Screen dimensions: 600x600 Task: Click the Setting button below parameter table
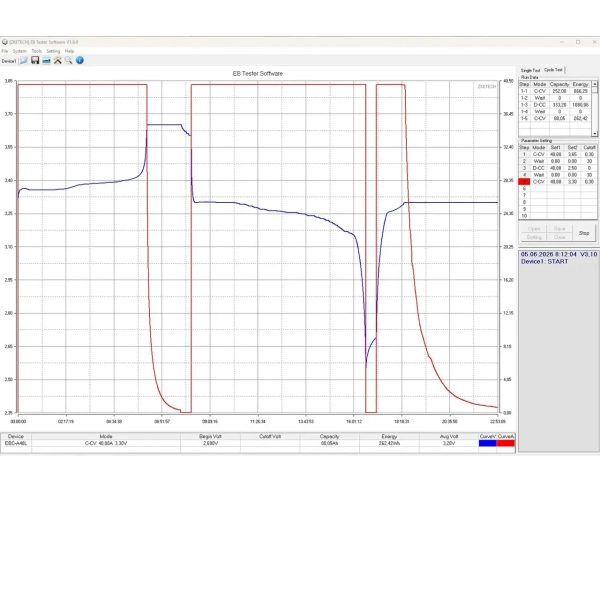point(534,237)
